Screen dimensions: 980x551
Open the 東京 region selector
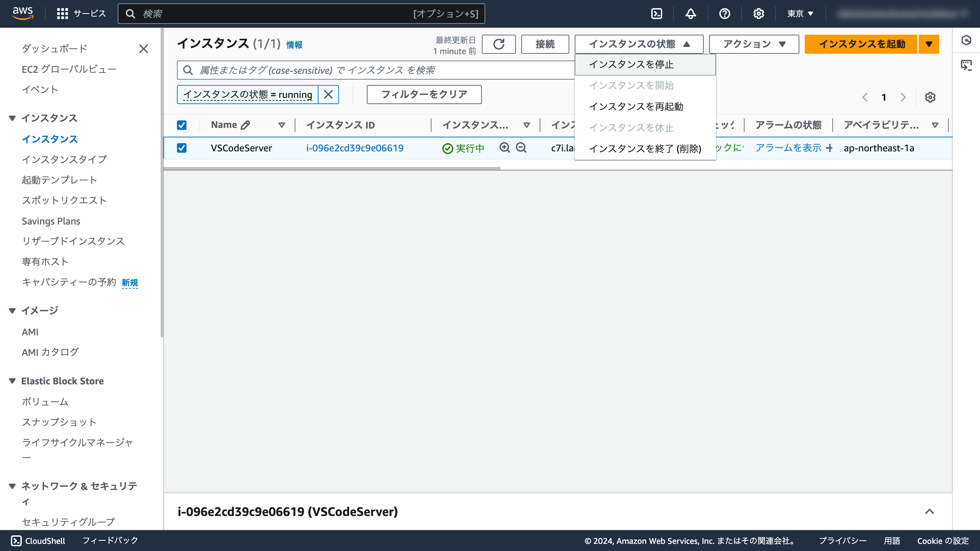[800, 14]
